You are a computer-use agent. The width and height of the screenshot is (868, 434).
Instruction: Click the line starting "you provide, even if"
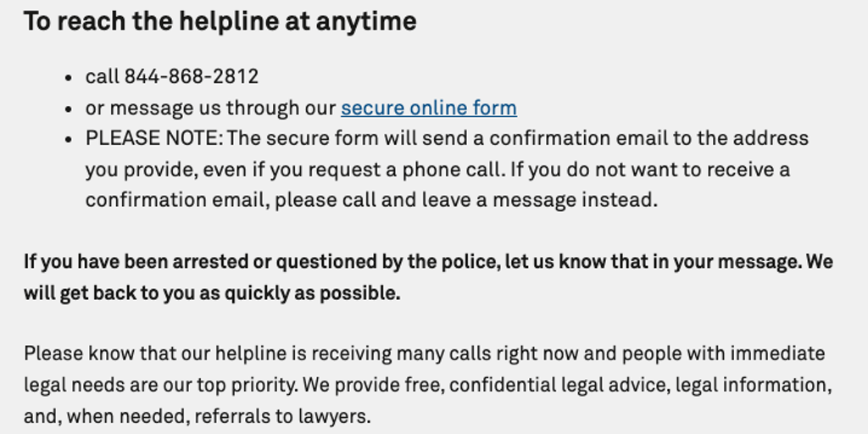point(437,170)
